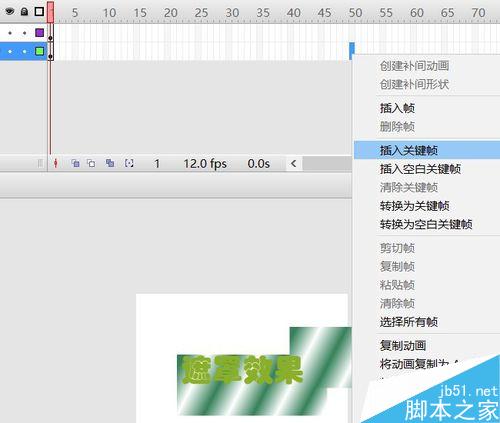Click the timeline horizontal scrollbar track
The width and height of the screenshot is (500, 423).
327,164
